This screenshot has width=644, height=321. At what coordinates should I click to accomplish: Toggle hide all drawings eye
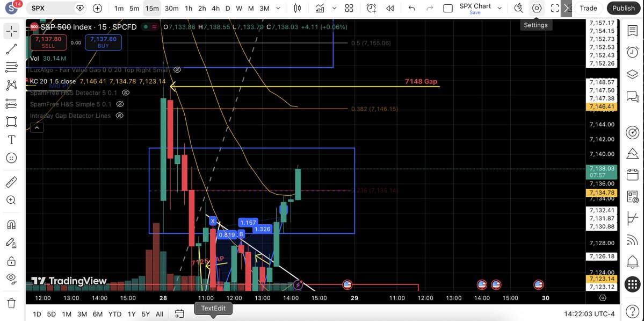[x=11, y=279]
